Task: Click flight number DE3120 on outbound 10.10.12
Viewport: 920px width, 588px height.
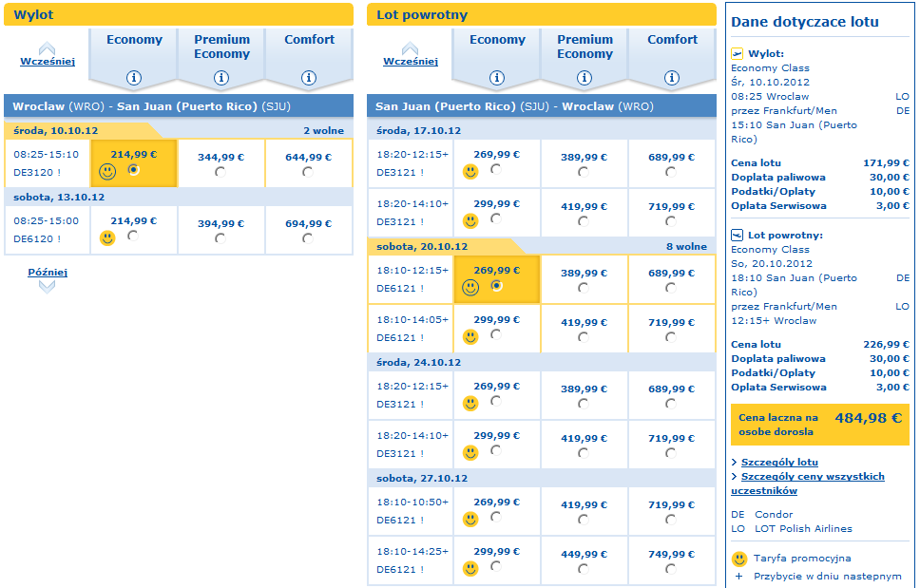Action: [34, 173]
